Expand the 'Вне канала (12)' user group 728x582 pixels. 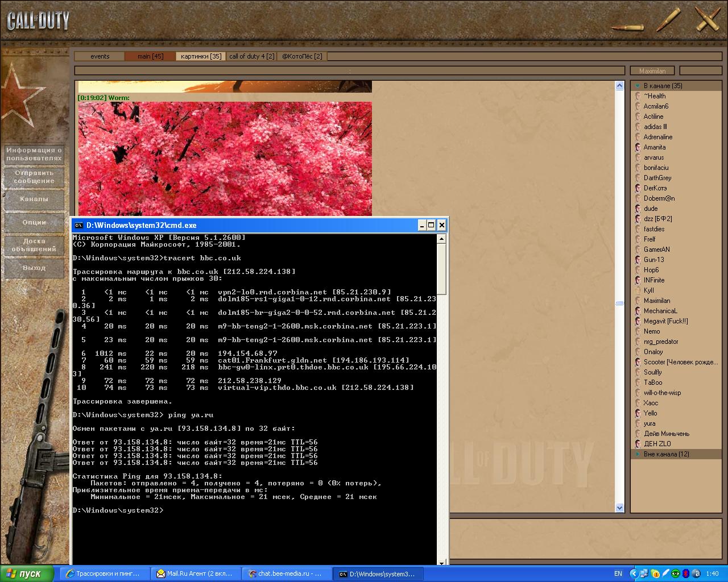click(x=676, y=454)
